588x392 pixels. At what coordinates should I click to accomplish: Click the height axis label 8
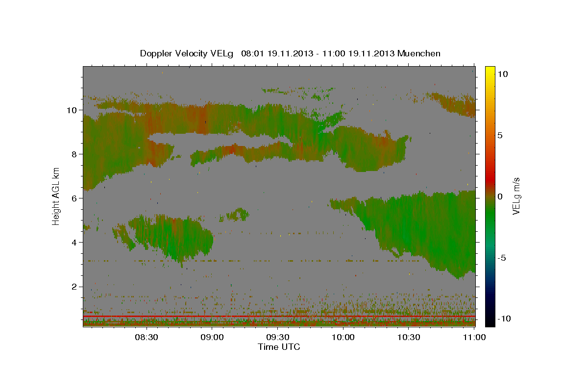point(75,154)
